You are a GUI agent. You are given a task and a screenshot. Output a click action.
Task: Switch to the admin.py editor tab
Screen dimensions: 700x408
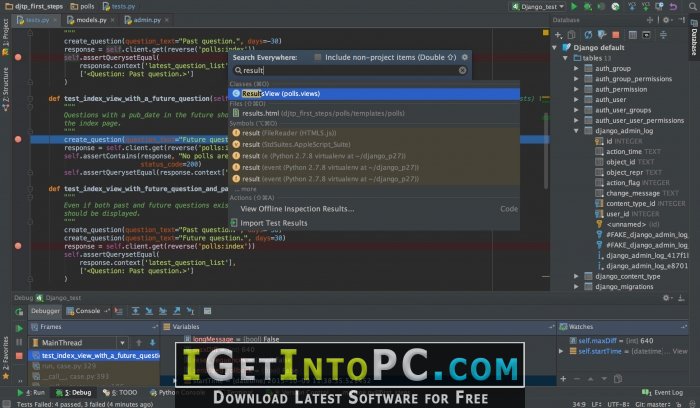pos(146,20)
